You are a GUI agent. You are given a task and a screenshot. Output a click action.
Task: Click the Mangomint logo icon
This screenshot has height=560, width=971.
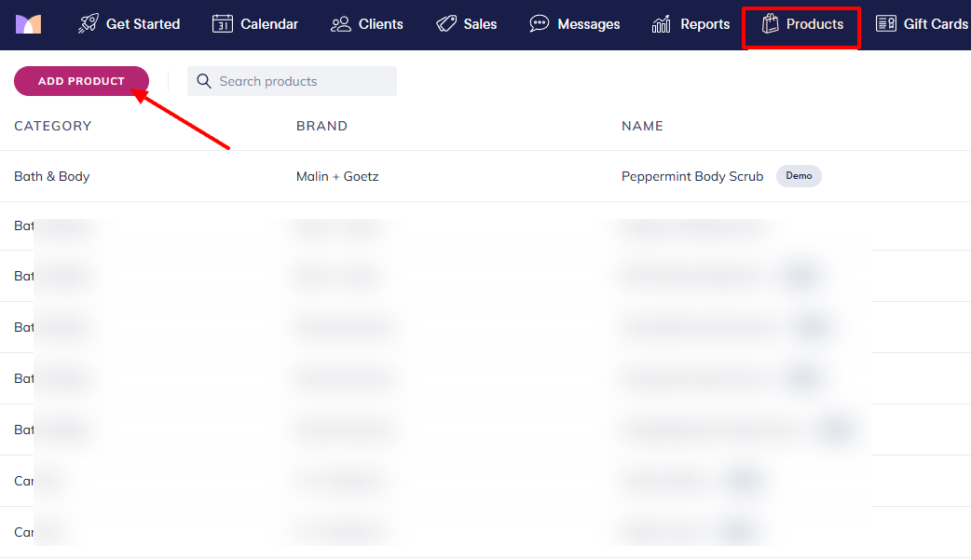tap(28, 24)
